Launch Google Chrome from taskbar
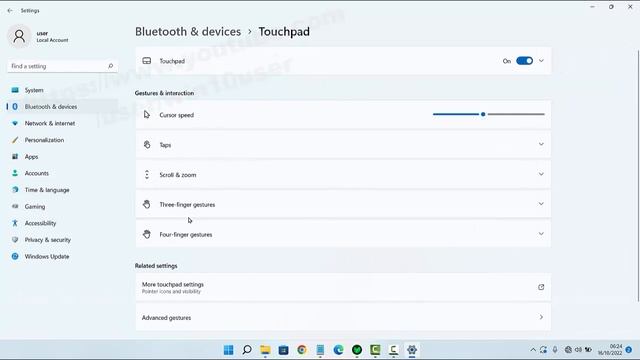 tap(302, 350)
